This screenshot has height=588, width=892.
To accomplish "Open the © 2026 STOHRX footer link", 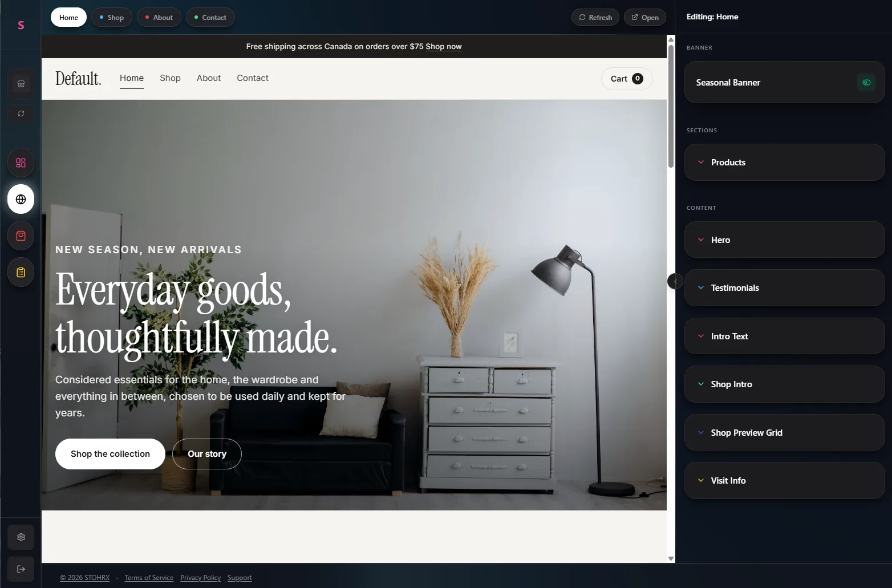I will (85, 578).
